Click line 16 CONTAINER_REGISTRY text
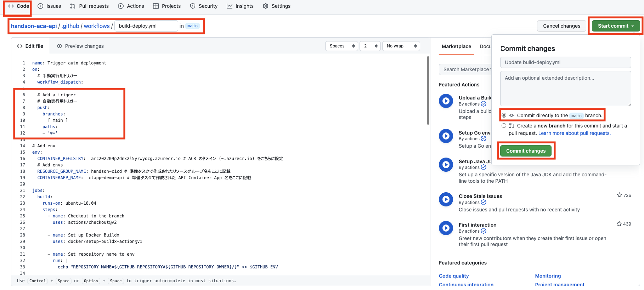644x290 pixels. pyautogui.click(x=61, y=159)
